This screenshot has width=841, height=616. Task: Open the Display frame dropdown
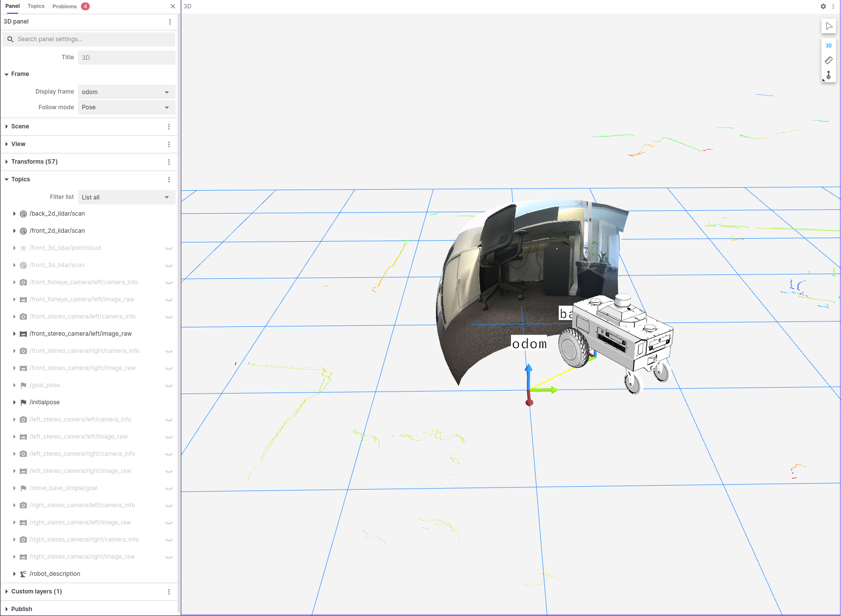point(127,92)
